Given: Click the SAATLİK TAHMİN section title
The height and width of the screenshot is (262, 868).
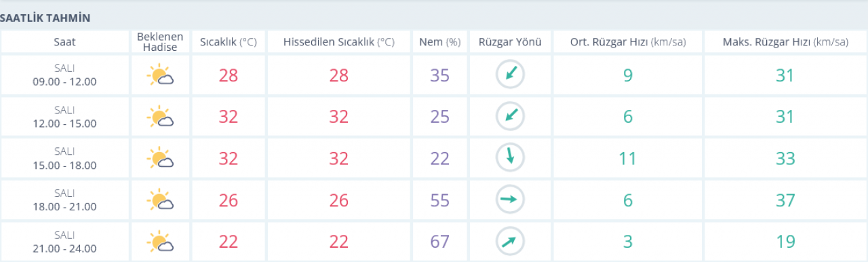Looking at the screenshot, I should tap(45, 18).
